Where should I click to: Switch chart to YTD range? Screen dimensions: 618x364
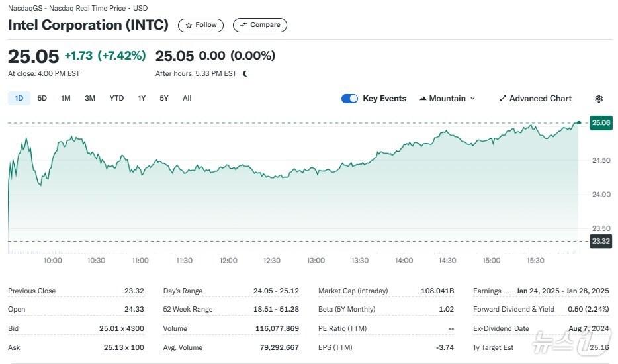[116, 98]
